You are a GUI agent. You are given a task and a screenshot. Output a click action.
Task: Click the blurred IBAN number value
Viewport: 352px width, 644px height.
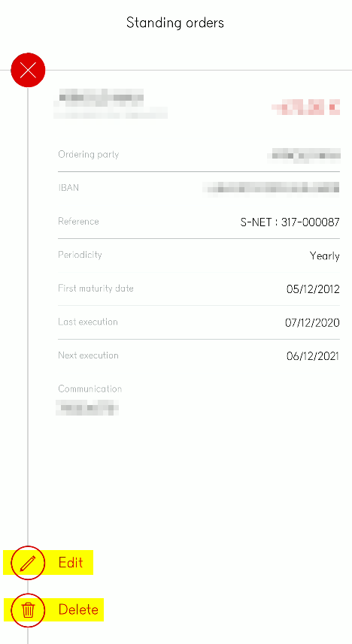(272, 189)
